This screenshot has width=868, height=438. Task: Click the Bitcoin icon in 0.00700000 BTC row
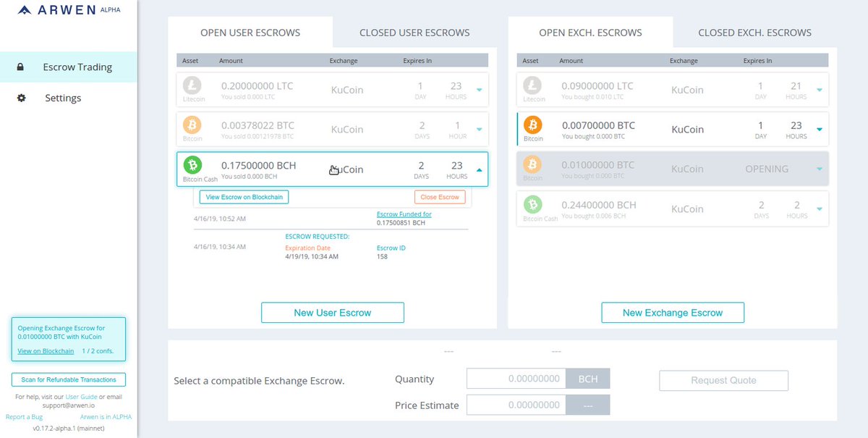coord(533,126)
